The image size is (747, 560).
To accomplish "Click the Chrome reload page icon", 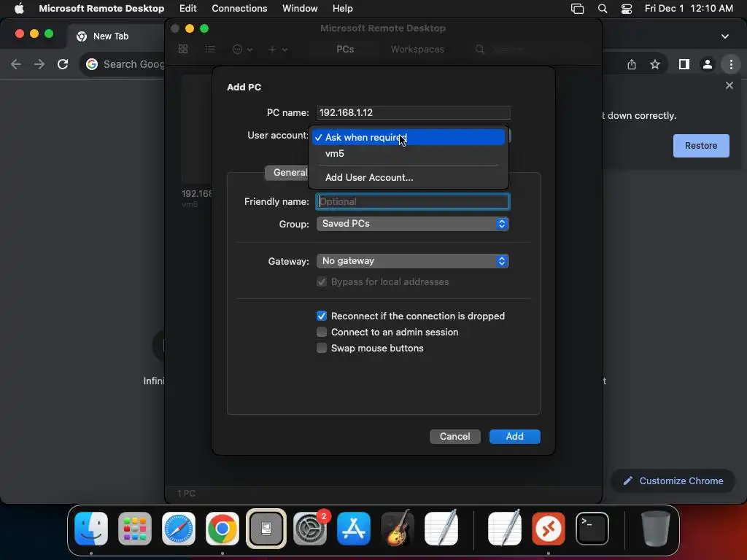I will (63, 64).
